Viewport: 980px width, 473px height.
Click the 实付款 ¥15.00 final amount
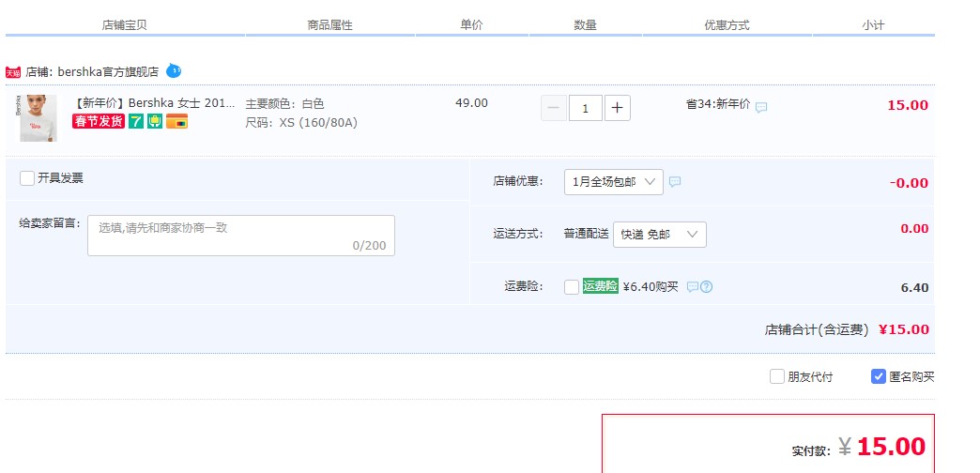[x=859, y=447]
